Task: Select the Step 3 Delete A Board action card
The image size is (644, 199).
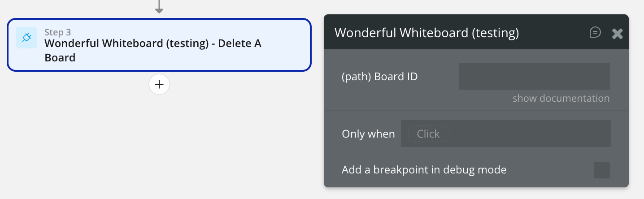Action: 159,45
